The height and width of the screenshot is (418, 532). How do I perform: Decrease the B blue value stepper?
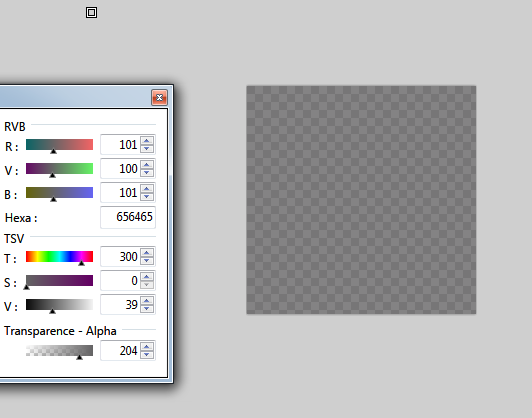(147, 196)
